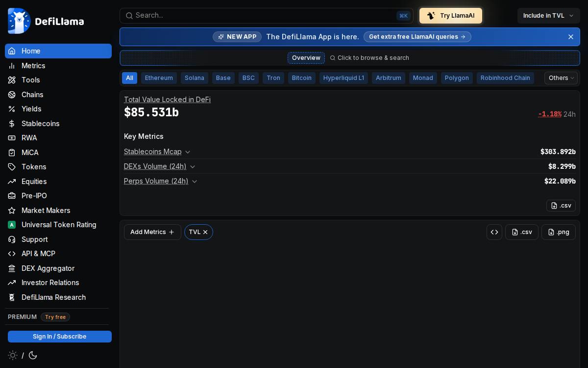Click the API & MCP code icon
This screenshot has width=588, height=368.
click(12, 254)
